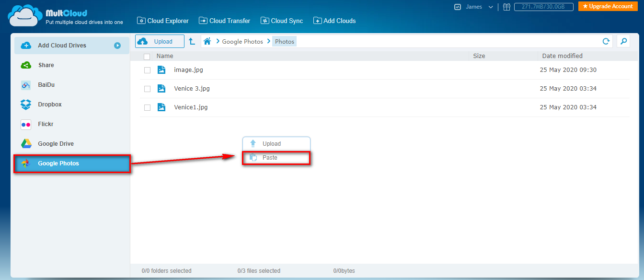Image resolution: width=644 pixels, height=280 pixels.
Task: Click Photos breadcrumb
Action: pyautogui.click(x=285, y=42)
